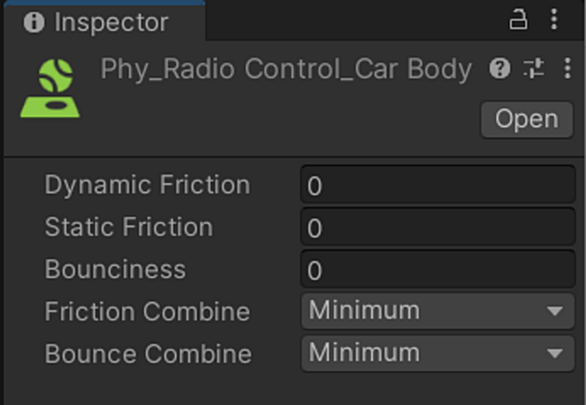Click the Bounce Combine label
This screenshot has width=586, height=405.
148,353
